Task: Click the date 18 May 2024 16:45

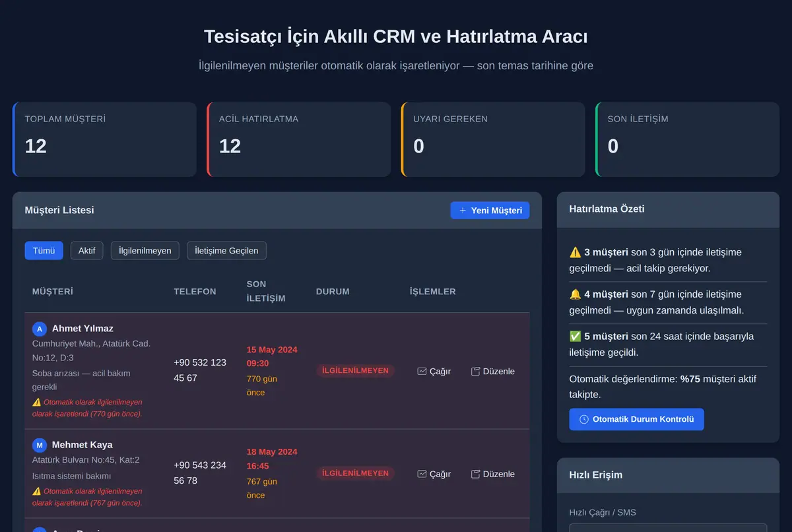Action: tap(272, 459)
